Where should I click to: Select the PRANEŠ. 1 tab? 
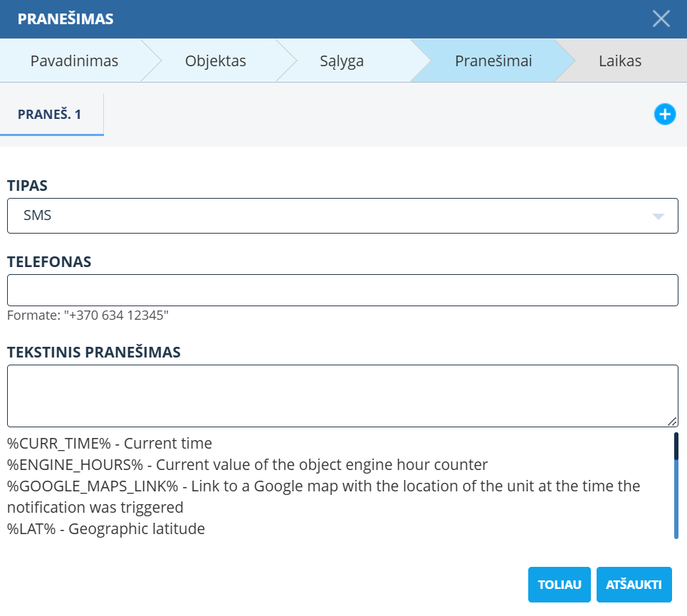(x=50, y=114)
